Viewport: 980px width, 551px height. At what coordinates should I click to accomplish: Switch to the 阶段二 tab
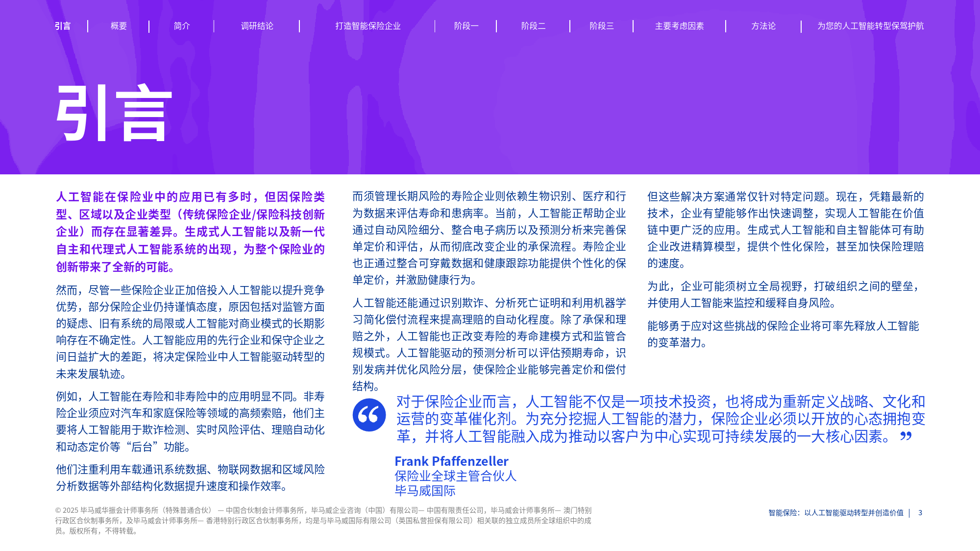pyautogui.click(x=533, y=26)
